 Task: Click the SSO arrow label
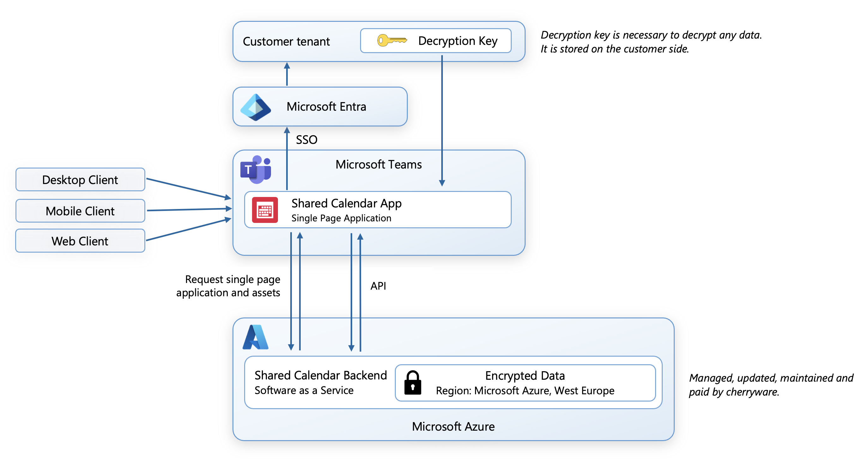pyautogui.click(x=306, y=140)
